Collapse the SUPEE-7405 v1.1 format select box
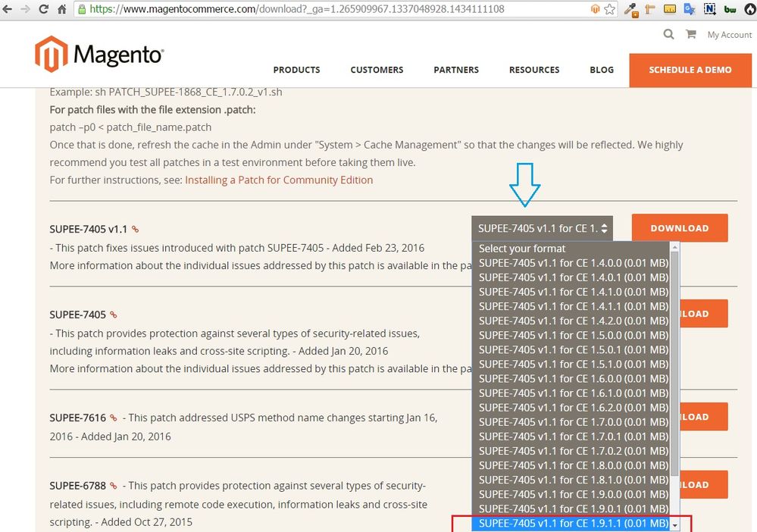Viewport: 757px width, 532px height. coord(542,228)
